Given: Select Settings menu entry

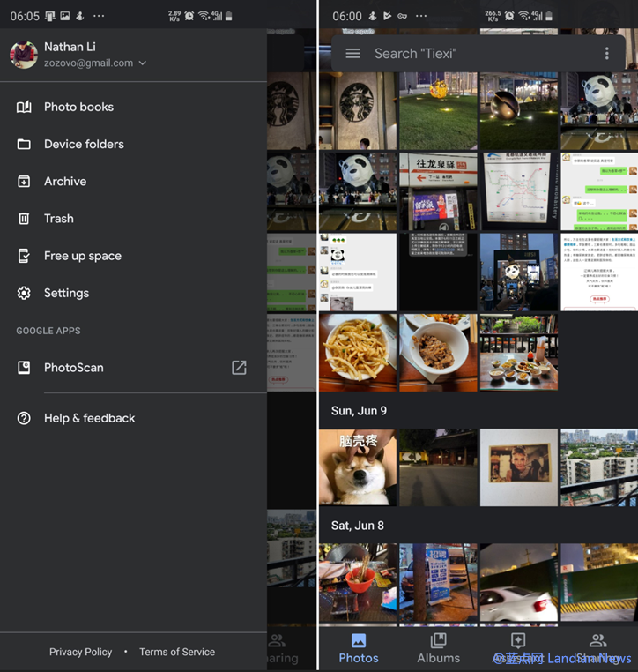Looking at the screenshot, I should tap(133, 293).
